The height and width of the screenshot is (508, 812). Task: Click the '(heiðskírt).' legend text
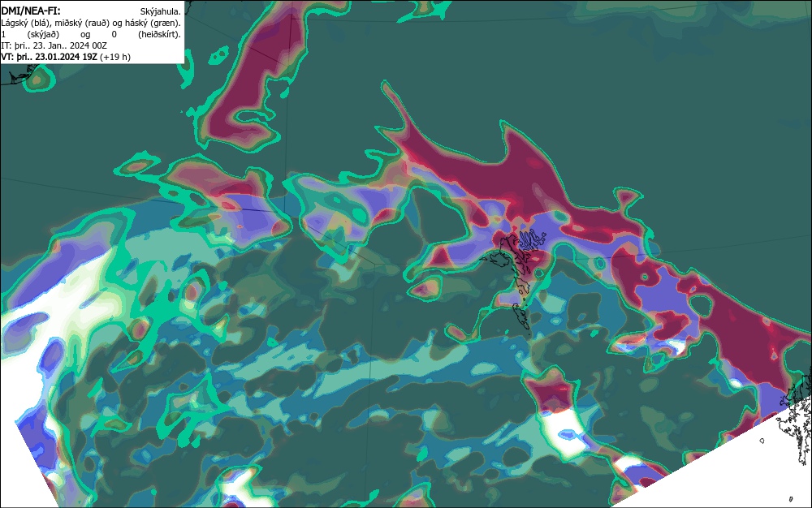(x=159, y=34)
